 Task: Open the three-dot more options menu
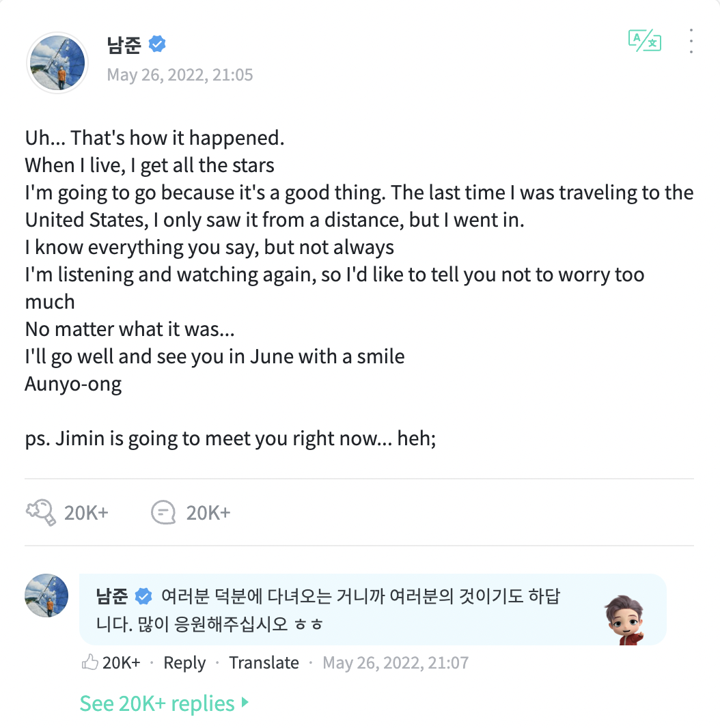click(691, 41)
